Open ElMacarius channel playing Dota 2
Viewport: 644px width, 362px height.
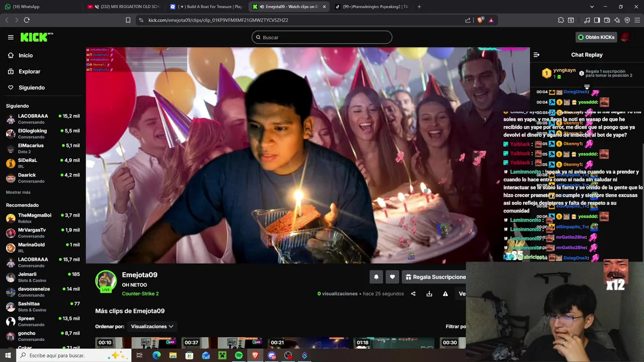(43, 148)
